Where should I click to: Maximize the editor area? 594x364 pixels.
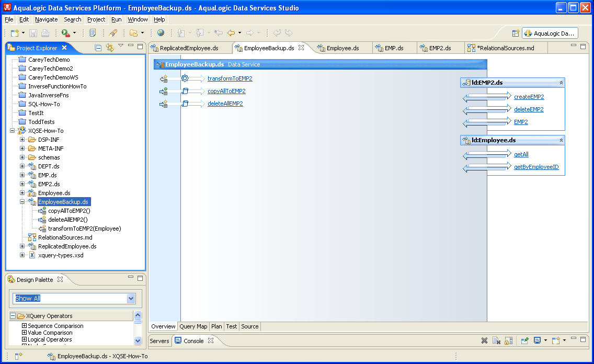(x=583, y=46)
